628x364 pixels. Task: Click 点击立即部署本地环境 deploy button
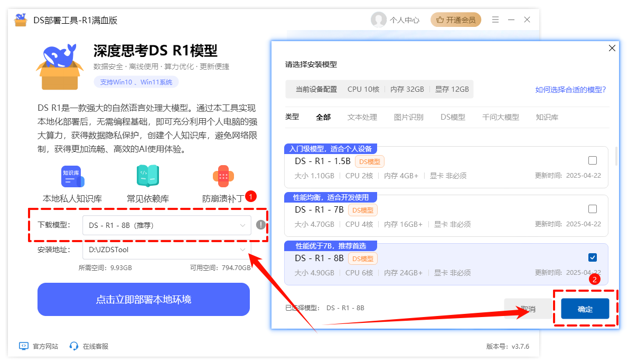(143, 299)
